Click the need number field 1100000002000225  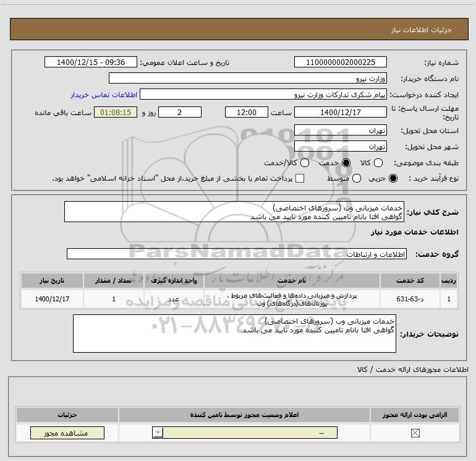(x=340, y=62)
